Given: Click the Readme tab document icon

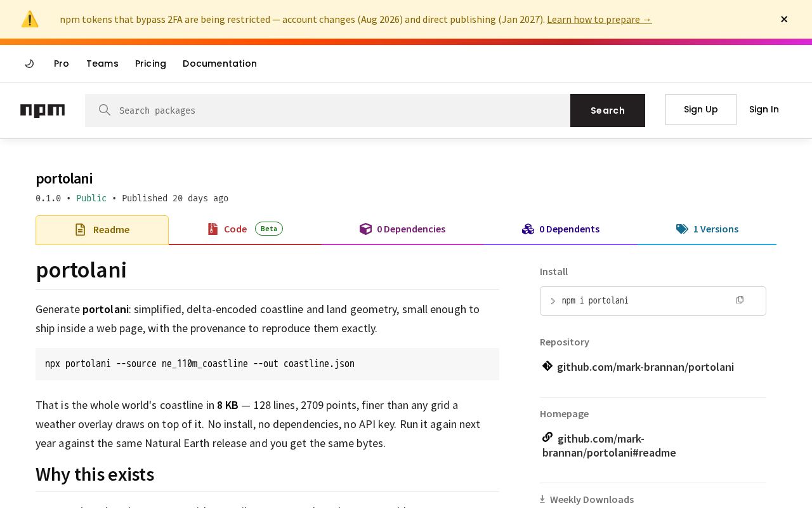Looking at the screenshot, I should click(80, 229).
